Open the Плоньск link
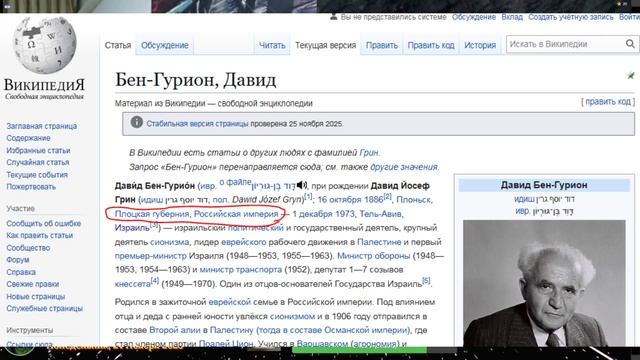The width and height of the screenshot is (640, 360). point(413,200)
